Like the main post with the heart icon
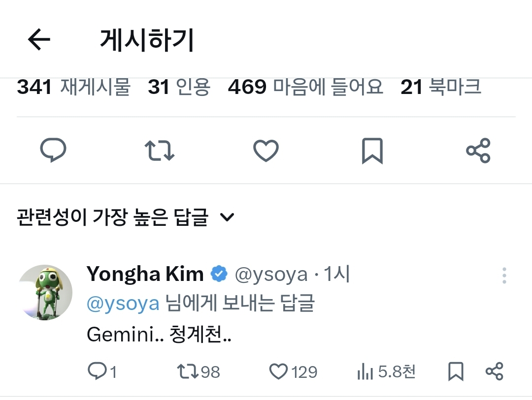The width and height of the screenshot is (532, 400). tap(266, 151)
